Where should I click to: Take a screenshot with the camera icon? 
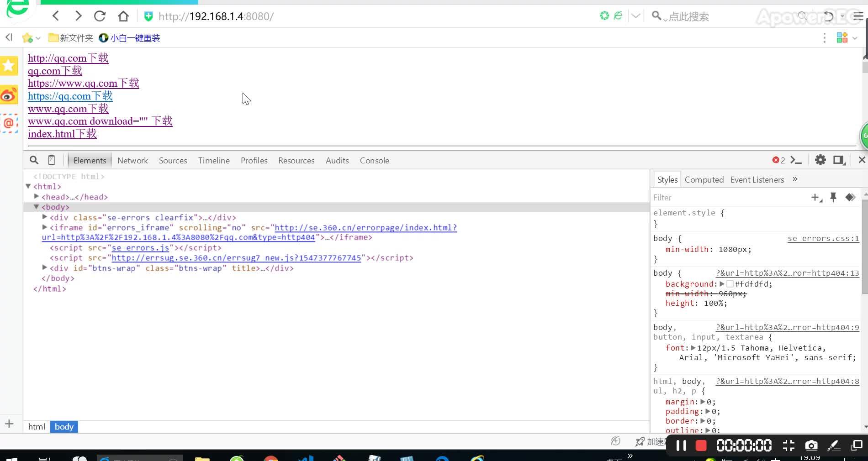point(811,445)
